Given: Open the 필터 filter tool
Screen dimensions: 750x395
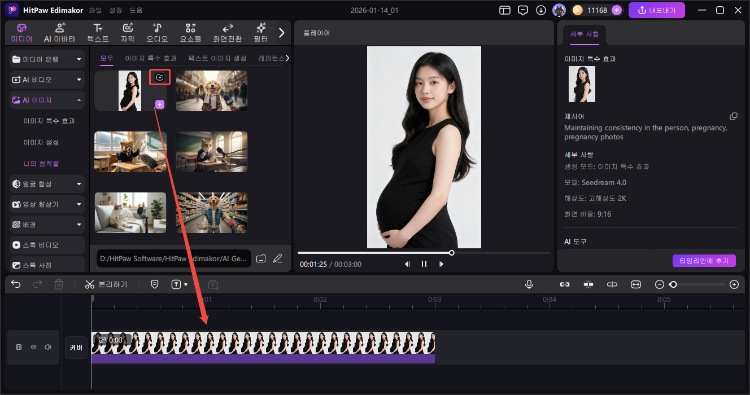Looking at the screenshot, I should pyautogui.click(x=261, y=33).
